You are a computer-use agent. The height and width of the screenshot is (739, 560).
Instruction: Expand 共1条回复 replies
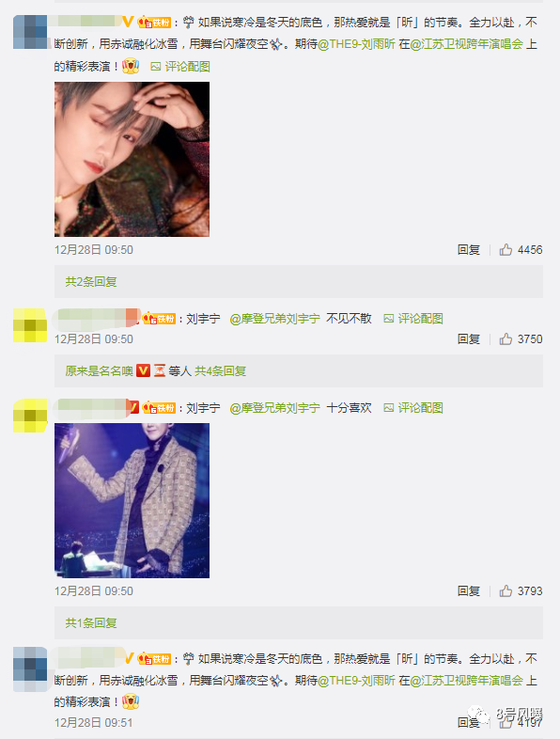(x=91, y=623)
